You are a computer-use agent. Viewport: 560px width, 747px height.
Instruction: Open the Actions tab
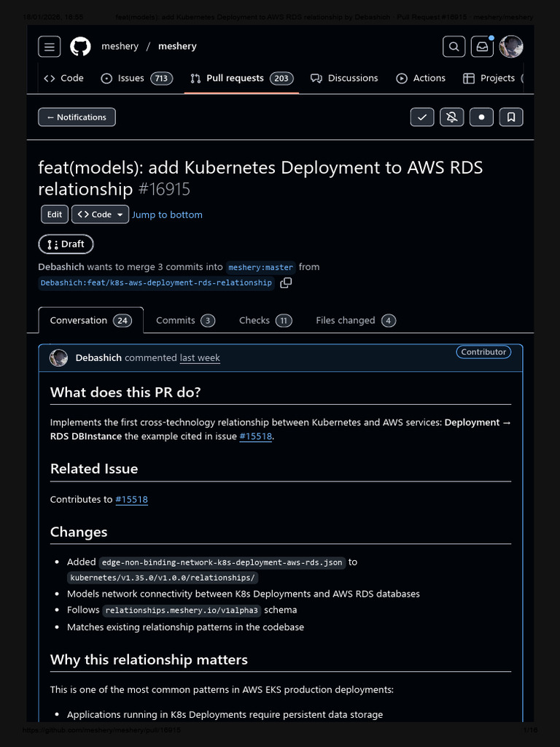click(421, 78)
